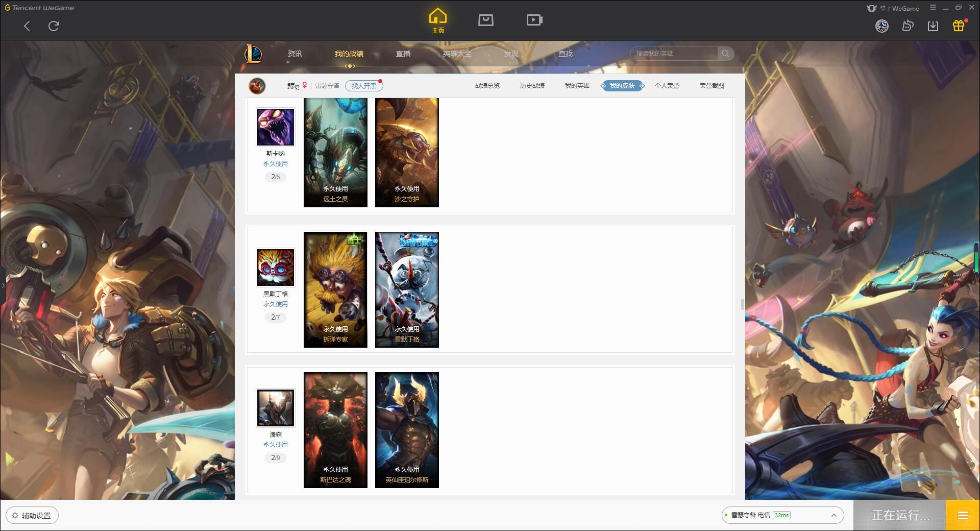The image size is (980, 531).
Task: Refresh the page with the reload icon
Action: tap(54, 26)
